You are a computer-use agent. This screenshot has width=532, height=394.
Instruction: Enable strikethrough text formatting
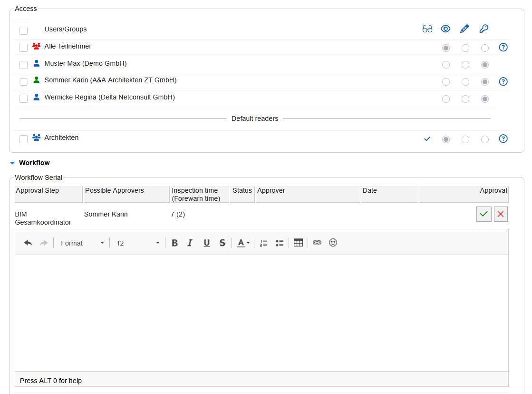click(x=222, y=243)
